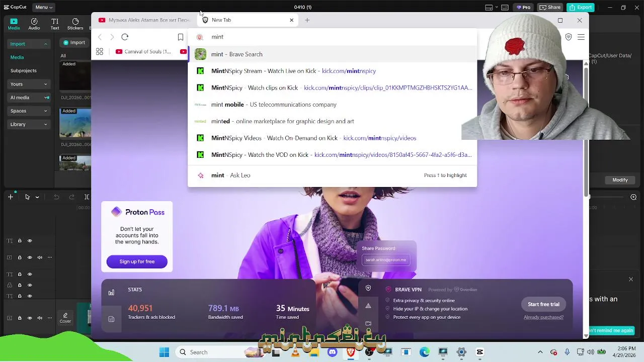The image size is (644, 362).
Task: Mute the upper video track
Action: click(x=39, y=257)
